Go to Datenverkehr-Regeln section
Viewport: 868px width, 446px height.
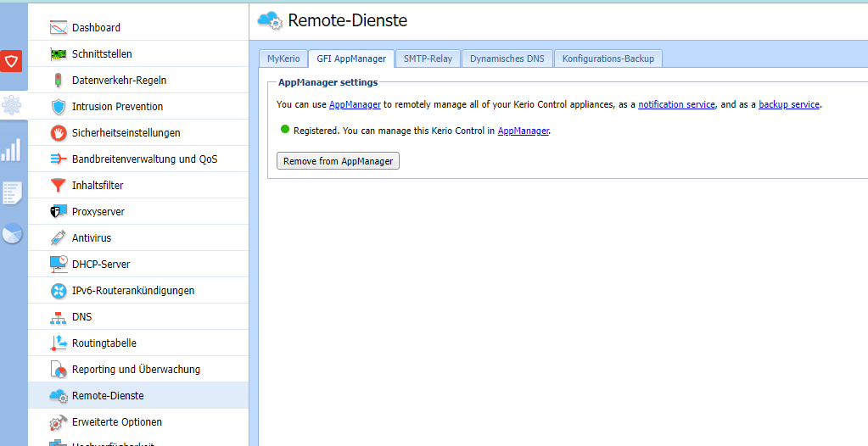(x=138, y=81)
